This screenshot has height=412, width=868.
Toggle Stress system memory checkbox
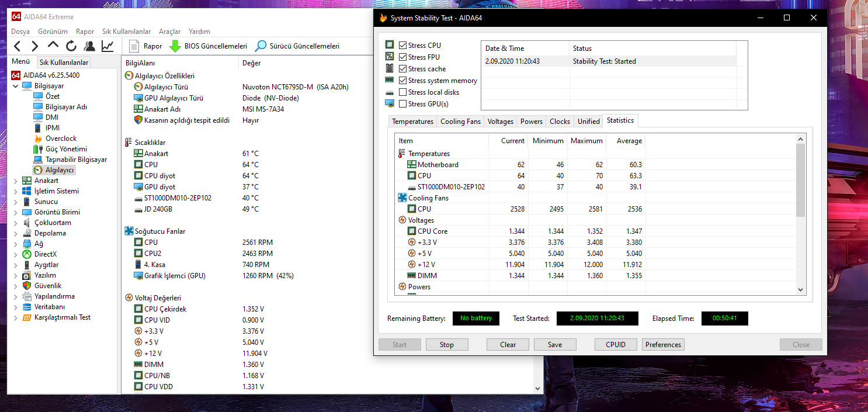pos(403,80)
